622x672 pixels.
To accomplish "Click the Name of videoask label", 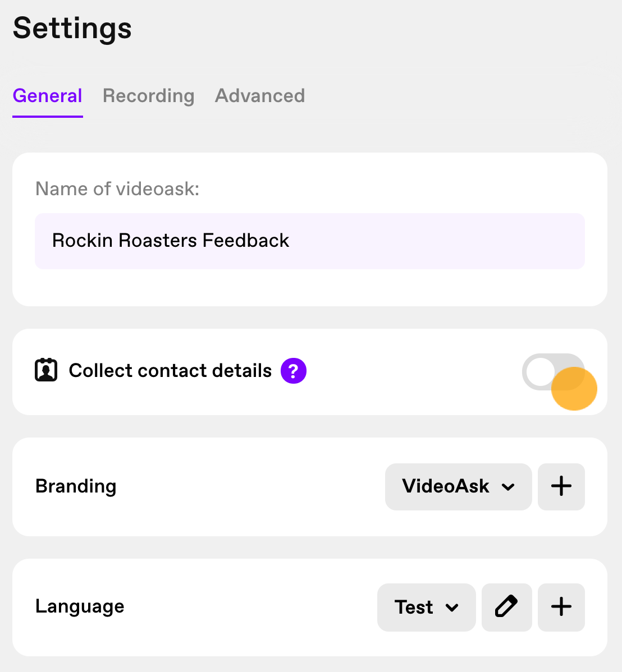I will pyautogui.click(x=117, y=188).
